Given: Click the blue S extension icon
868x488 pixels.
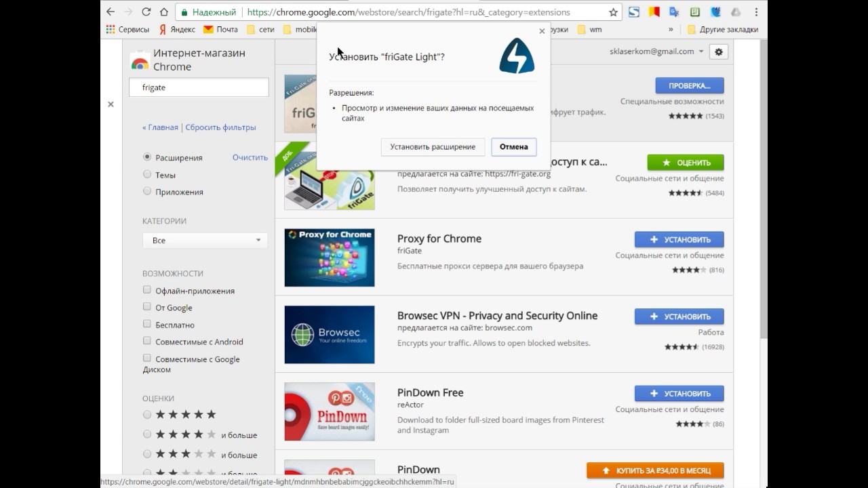Looking at the screenshot, I should click(633, 12).
